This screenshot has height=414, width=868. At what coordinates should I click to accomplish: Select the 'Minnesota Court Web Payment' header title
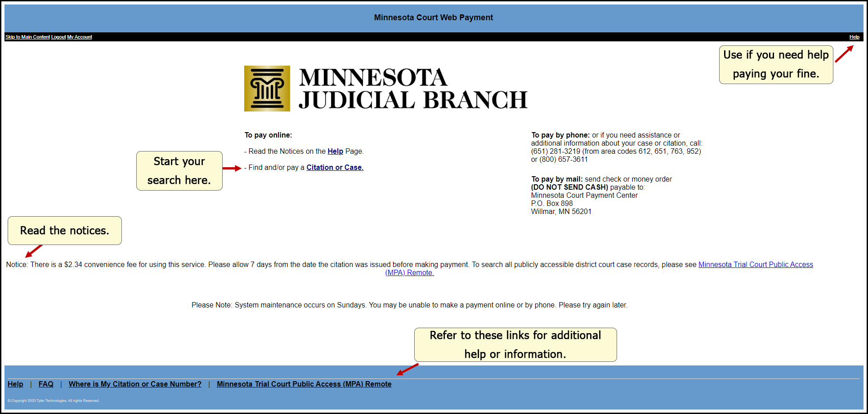click(x=434, y=18)
